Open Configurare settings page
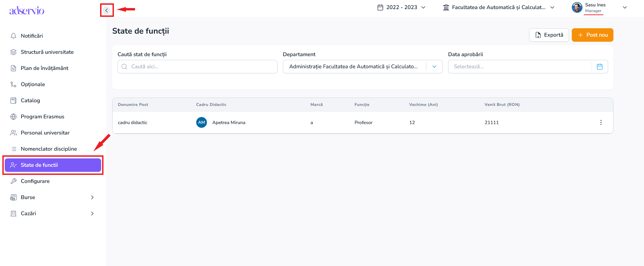 [x=53, y=181]
